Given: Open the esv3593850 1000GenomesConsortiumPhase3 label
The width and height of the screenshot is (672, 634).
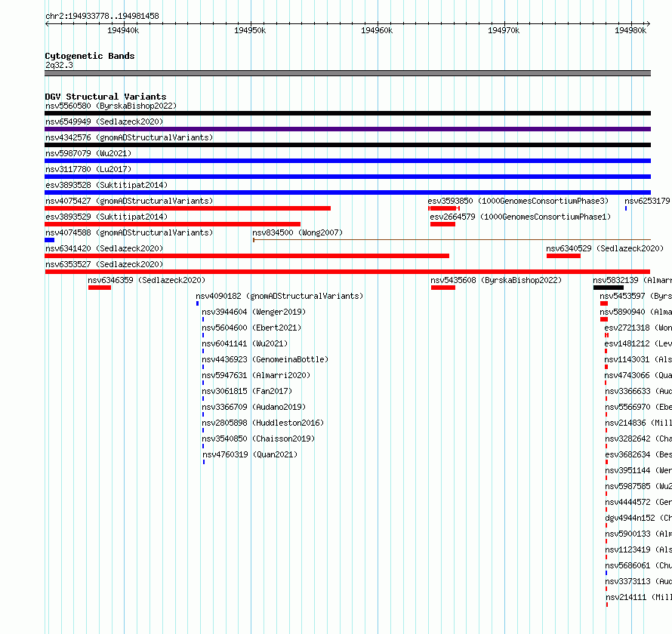Looking at the screenshot, I should (518, 201).
